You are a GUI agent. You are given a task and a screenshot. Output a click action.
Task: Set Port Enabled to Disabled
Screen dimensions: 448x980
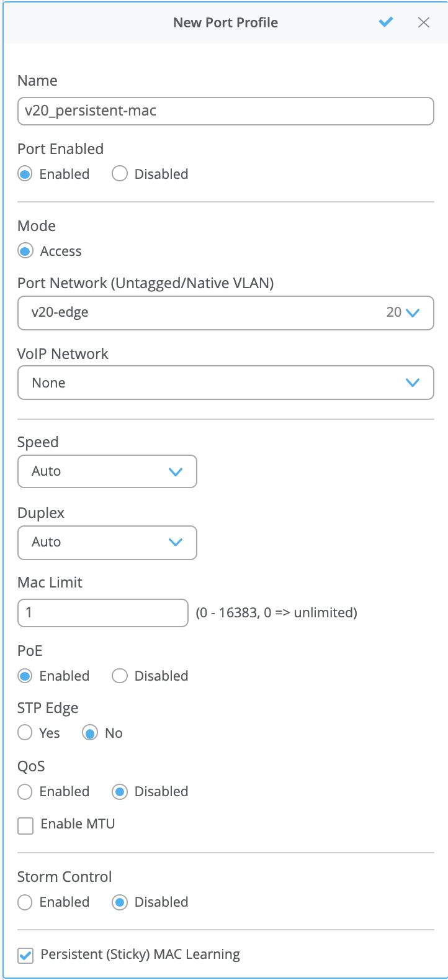pos(120,174)
